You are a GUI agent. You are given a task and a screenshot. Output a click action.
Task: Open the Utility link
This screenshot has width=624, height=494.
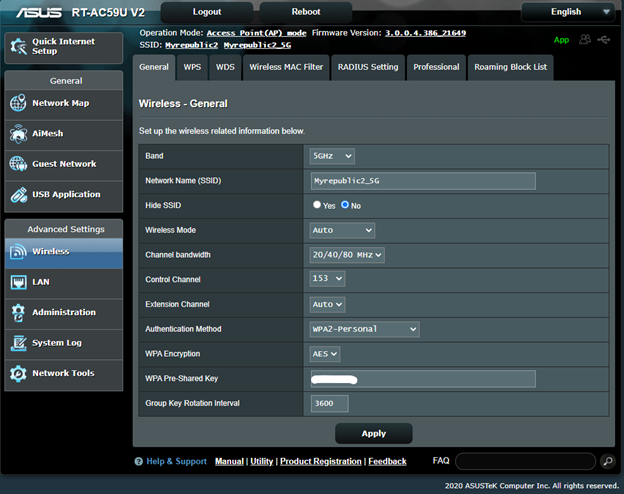(261, 461)
